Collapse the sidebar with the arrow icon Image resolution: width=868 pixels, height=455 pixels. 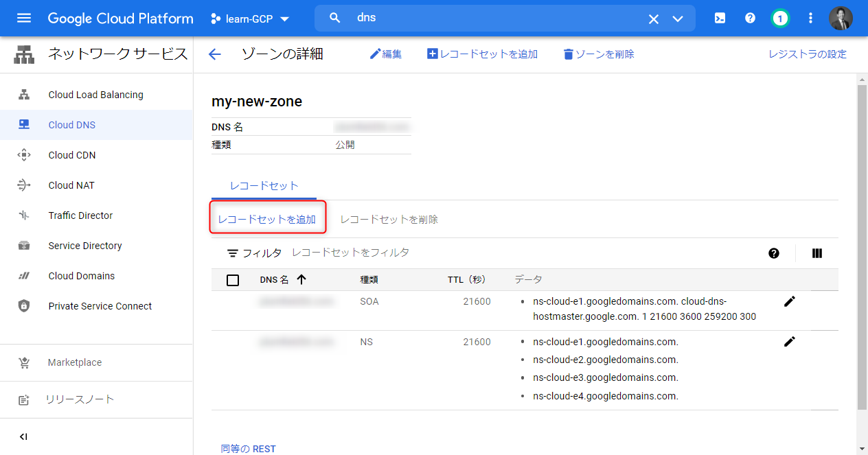(23, 436)
